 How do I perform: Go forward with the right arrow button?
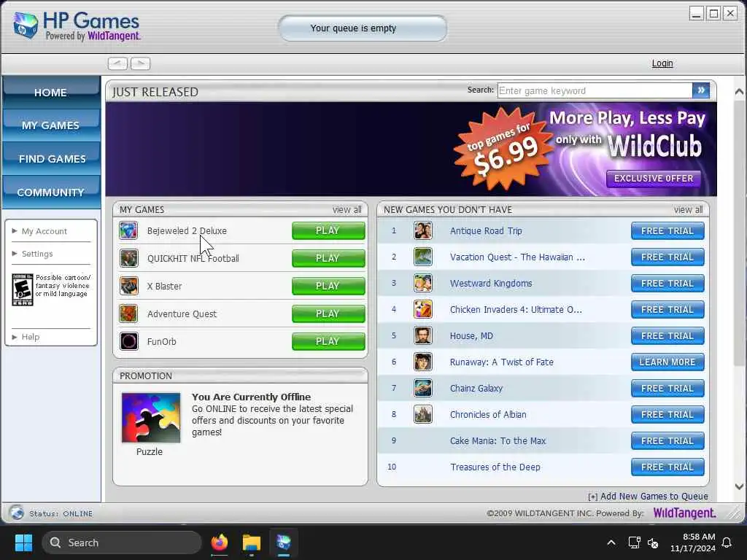(x=141, y=63)
